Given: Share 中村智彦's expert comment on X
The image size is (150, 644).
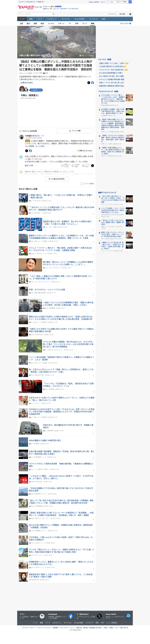Looking at the screenshot, I should tap(27, 151).
